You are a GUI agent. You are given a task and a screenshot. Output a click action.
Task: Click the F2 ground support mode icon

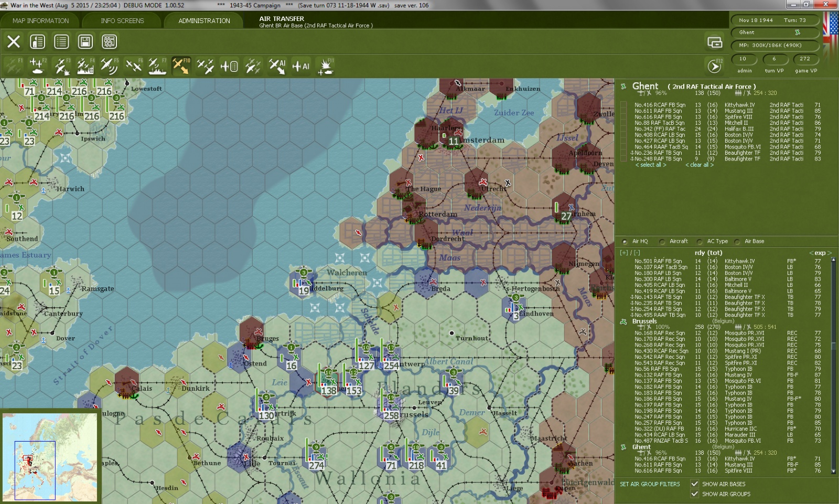pos(37,66)
